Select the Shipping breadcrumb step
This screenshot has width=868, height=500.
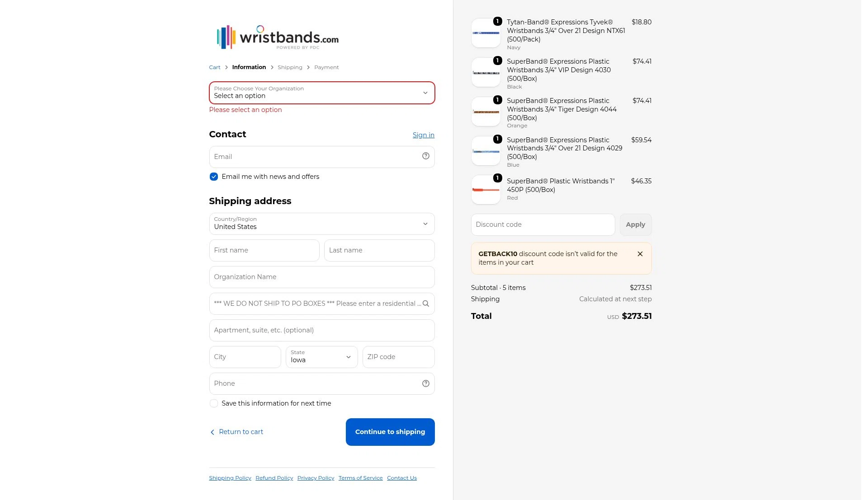click(x=290, y=67)
